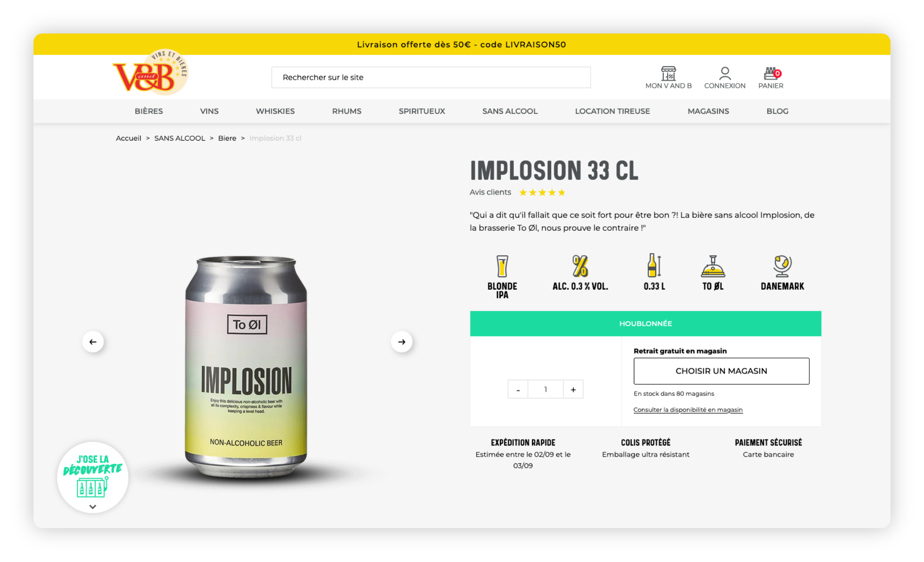Collapse the J'ose la découverte widget chevron

point(93,507)
